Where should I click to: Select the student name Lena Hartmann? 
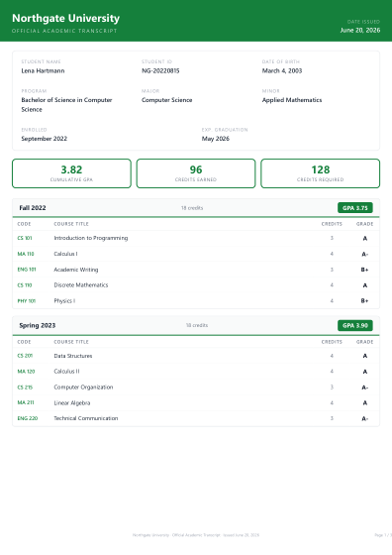click(x=43, y=70)
